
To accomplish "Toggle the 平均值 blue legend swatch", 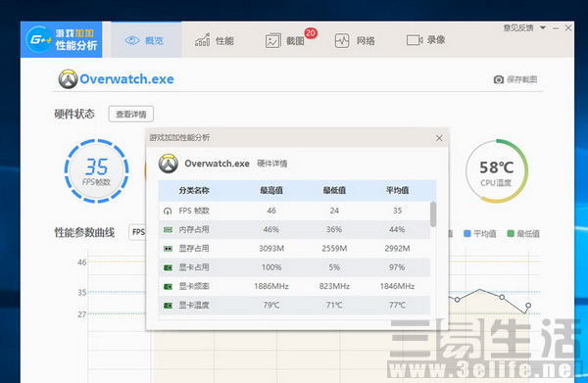I will coord(467,233).
